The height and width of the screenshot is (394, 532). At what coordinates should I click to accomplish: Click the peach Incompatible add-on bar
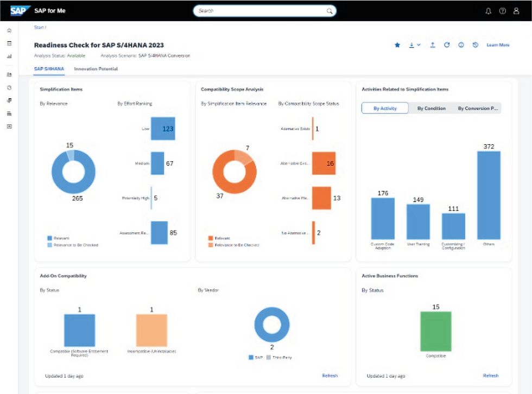click(x=151, y=331)
